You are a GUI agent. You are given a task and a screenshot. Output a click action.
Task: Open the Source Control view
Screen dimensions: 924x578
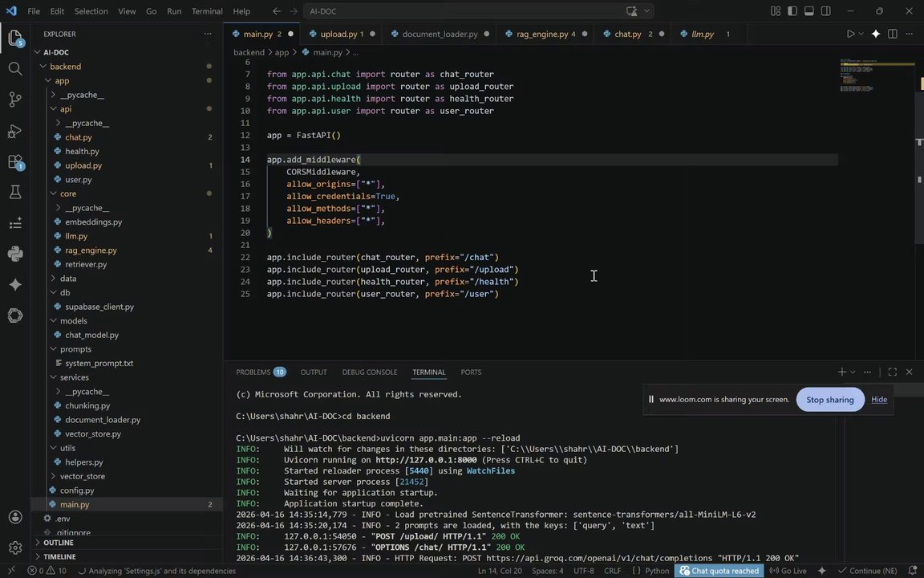[x=14, y=100]
